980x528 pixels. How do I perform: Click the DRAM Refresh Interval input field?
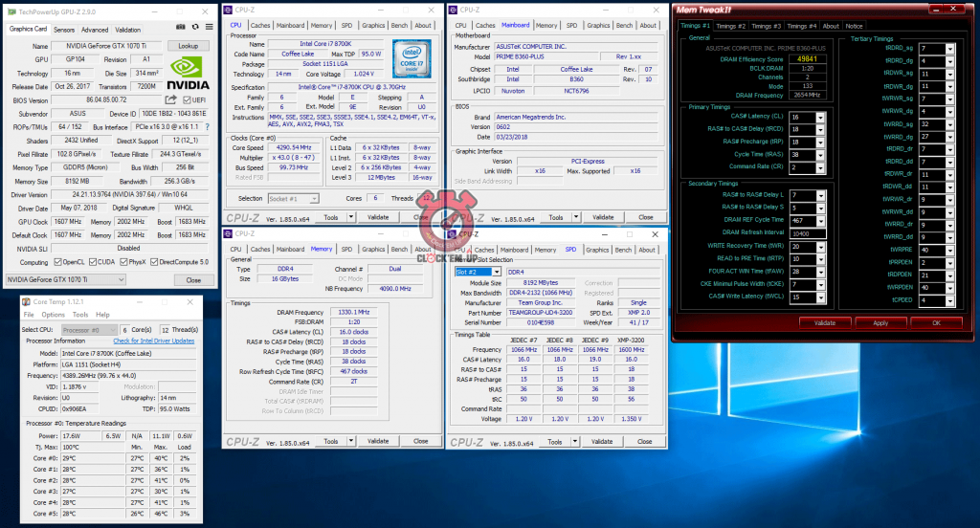(799, 233)
